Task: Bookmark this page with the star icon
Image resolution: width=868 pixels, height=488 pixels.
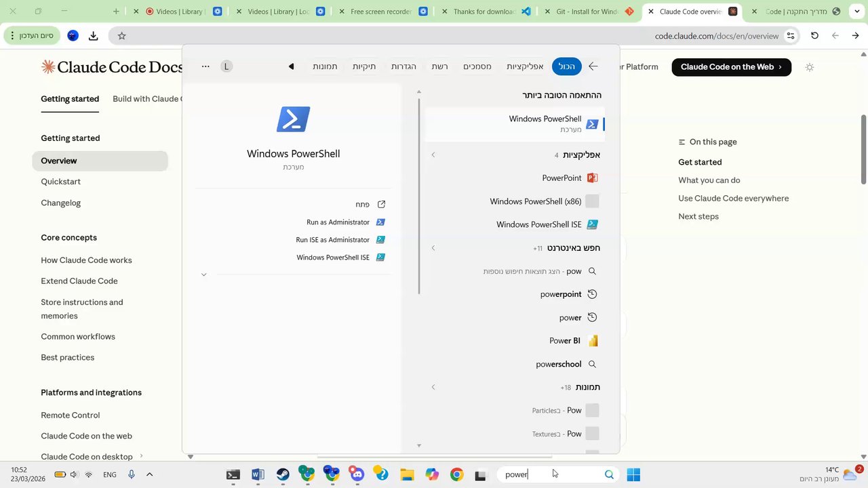Action: [x=122, y=36]
